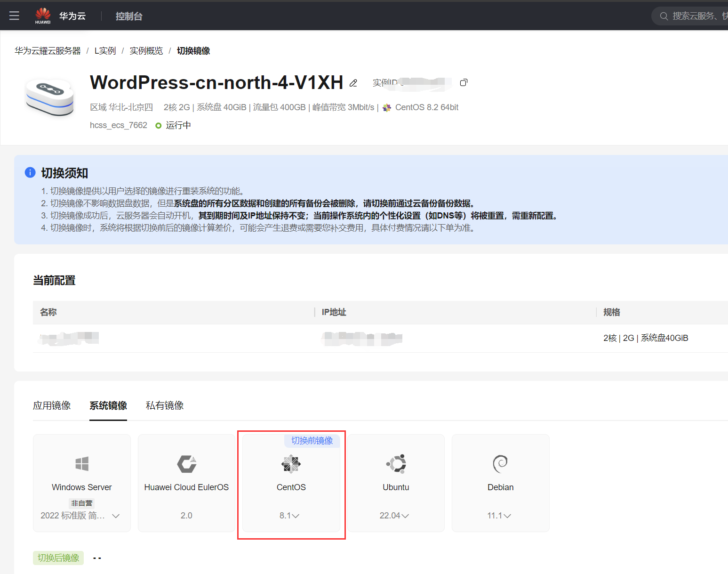Select the Debian image icon
This screenshot has height=574, width=728.
(501, 464)
